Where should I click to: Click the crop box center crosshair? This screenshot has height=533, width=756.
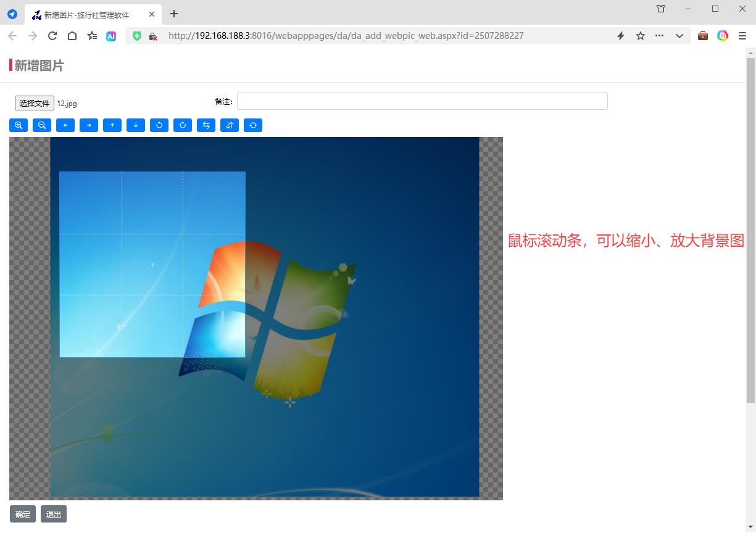[x=152, y=265]
